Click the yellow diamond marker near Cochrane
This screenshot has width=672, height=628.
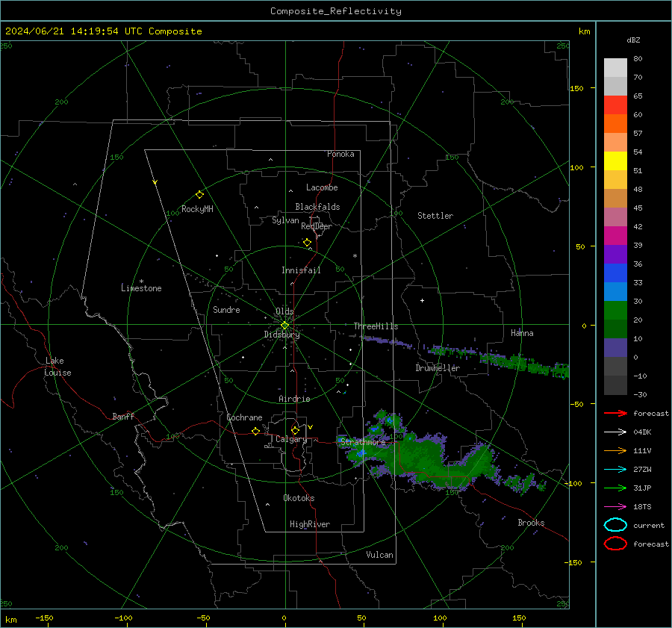point(255,431)
